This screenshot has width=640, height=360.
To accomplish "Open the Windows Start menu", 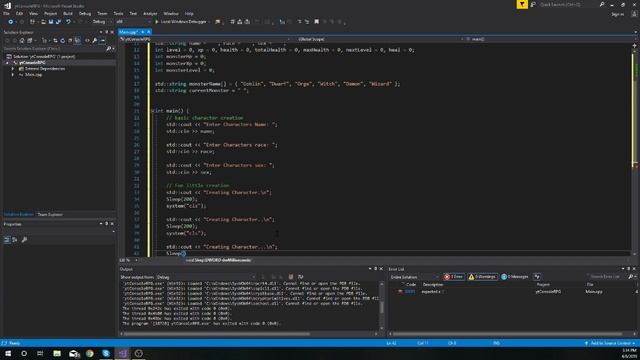I will 8,353.
